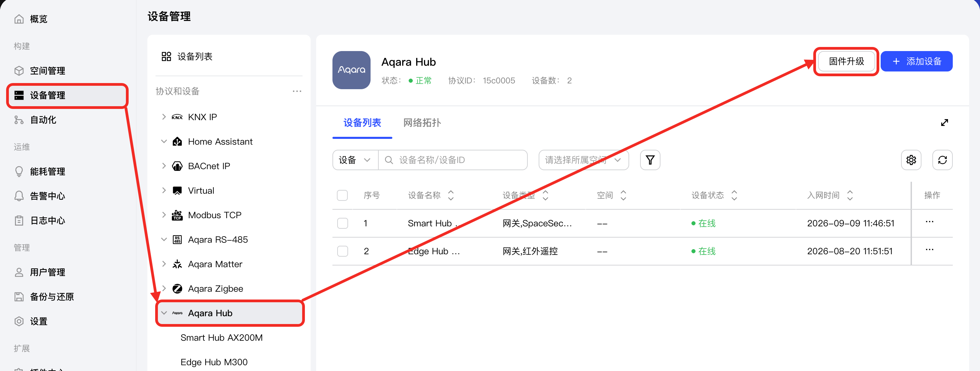Screen dimensions: 980x371
Task: Open the 概览 overview home icon
Action: [19, 19]
